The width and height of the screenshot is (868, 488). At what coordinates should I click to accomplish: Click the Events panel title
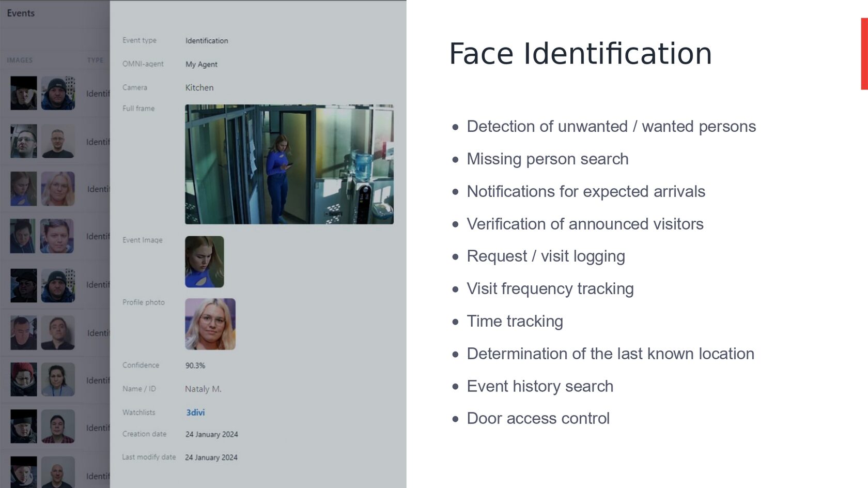tap(20, 13)
